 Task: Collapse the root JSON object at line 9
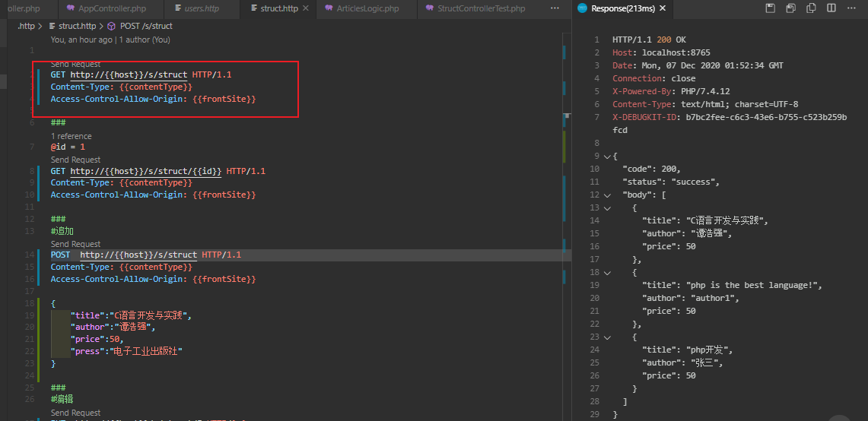(606, 157)
